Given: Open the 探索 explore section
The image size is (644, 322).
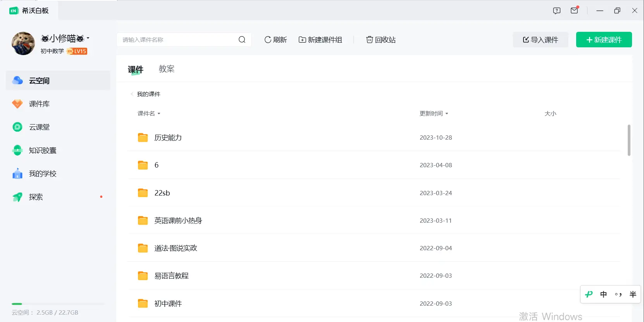Looking at the screenshot, I should [36, 197].
